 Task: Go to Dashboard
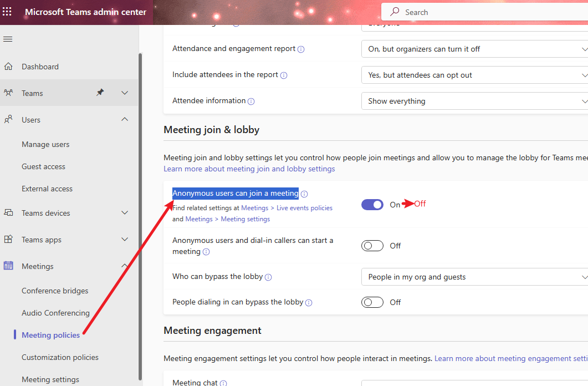40,67
